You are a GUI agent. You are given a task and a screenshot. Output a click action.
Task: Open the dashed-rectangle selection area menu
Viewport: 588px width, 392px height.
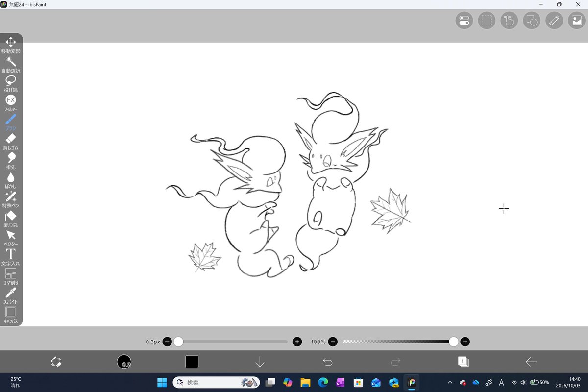487,21
